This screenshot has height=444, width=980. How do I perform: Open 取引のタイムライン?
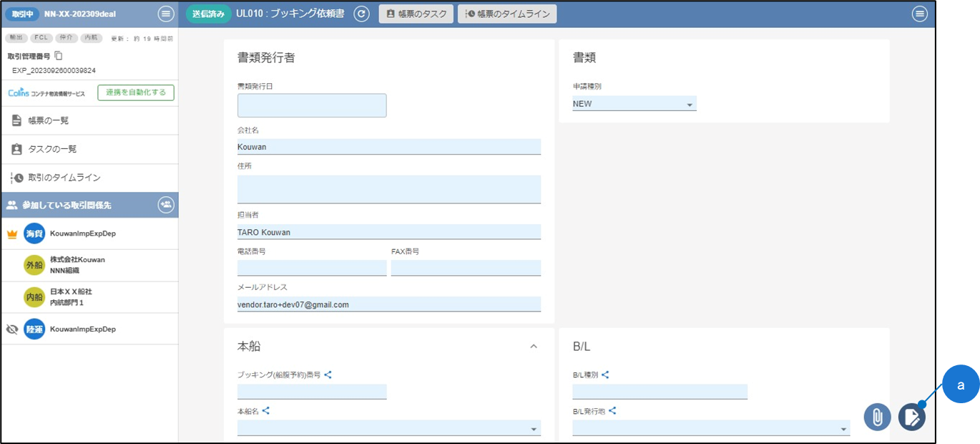click(x=64, y=178)
